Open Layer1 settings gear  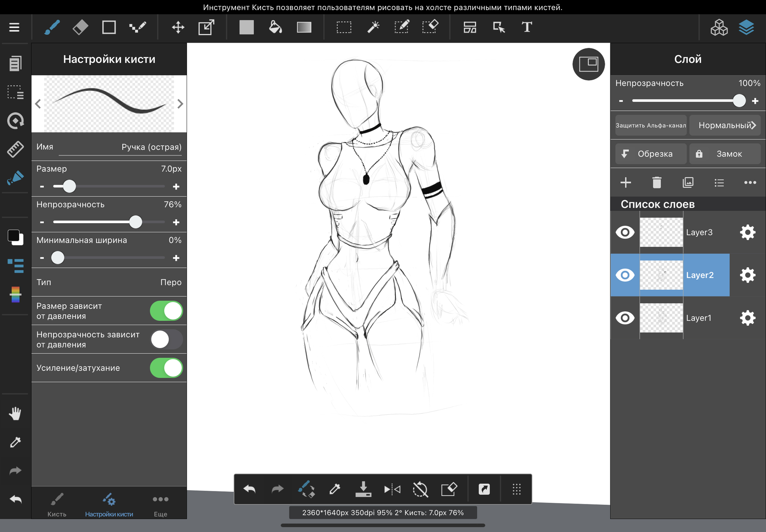[x=747, y=318]
